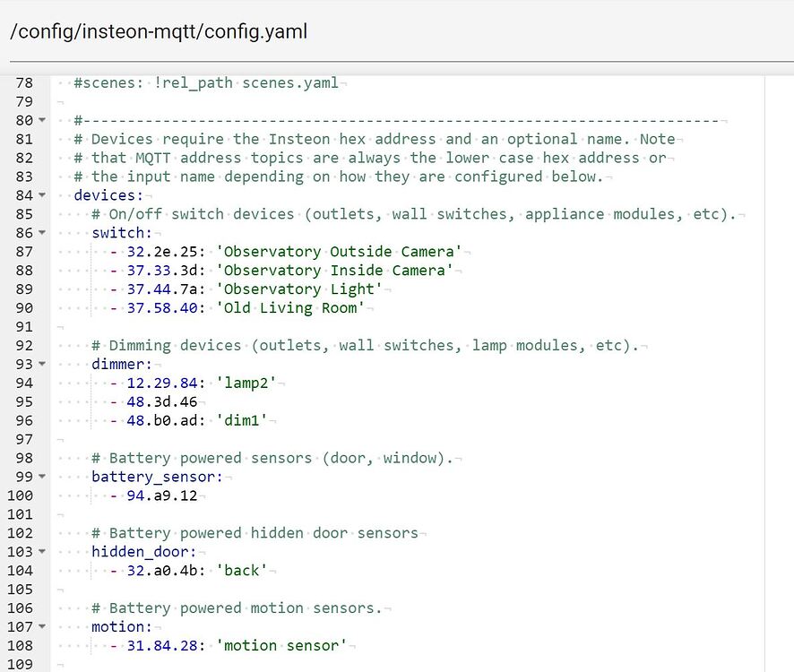Click comment line starting 'Devices require the Insteon'
Viewport: 794px width, 672px height.
[375, 139]
